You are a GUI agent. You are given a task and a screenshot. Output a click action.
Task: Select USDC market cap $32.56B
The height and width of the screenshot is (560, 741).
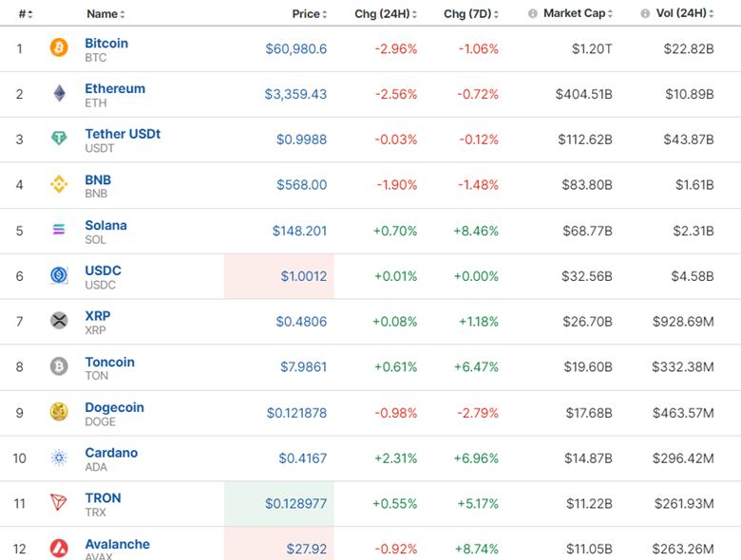(x=586, y=276)
